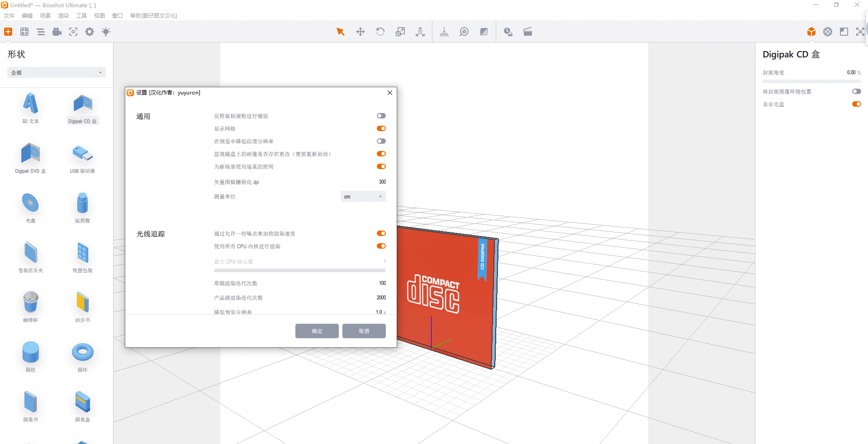Open the 窗口 menu

(118, 15)
